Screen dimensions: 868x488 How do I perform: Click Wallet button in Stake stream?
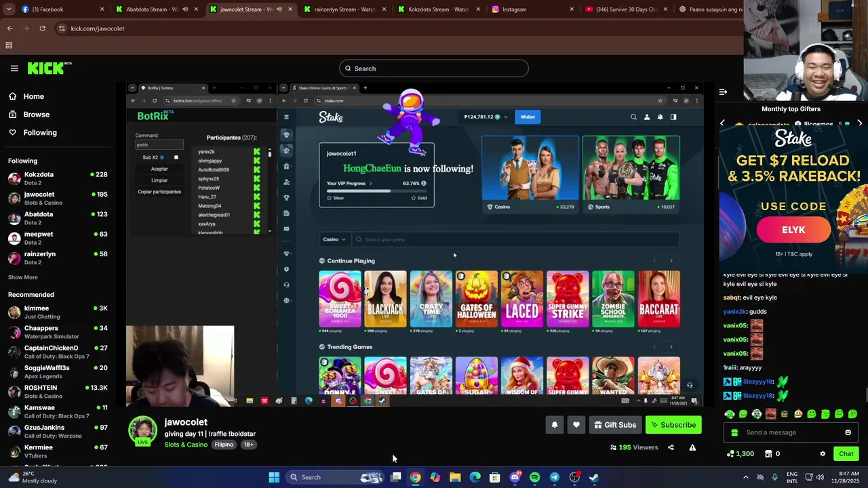(x=528, y=117)
